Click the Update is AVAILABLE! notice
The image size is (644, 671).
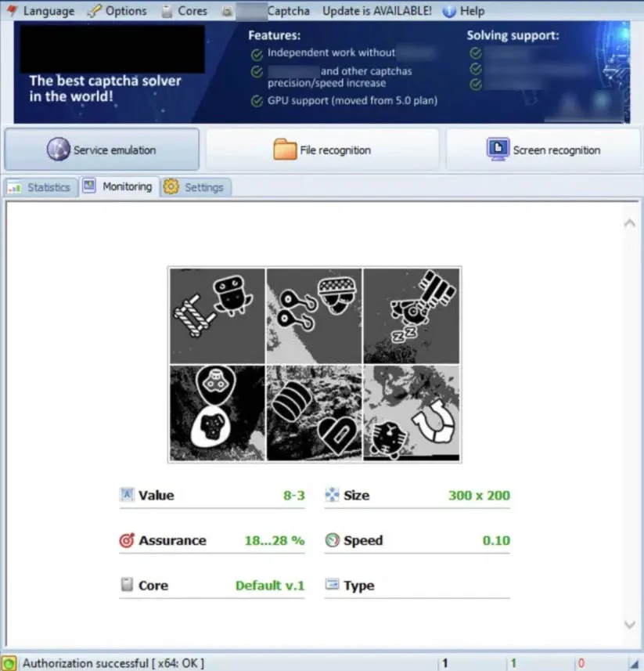[x=376, y=11]
